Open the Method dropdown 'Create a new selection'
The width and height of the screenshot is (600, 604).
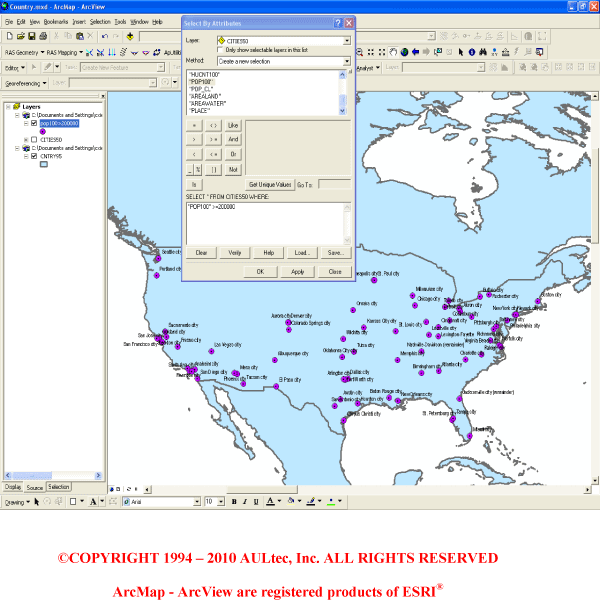[347, 61]
